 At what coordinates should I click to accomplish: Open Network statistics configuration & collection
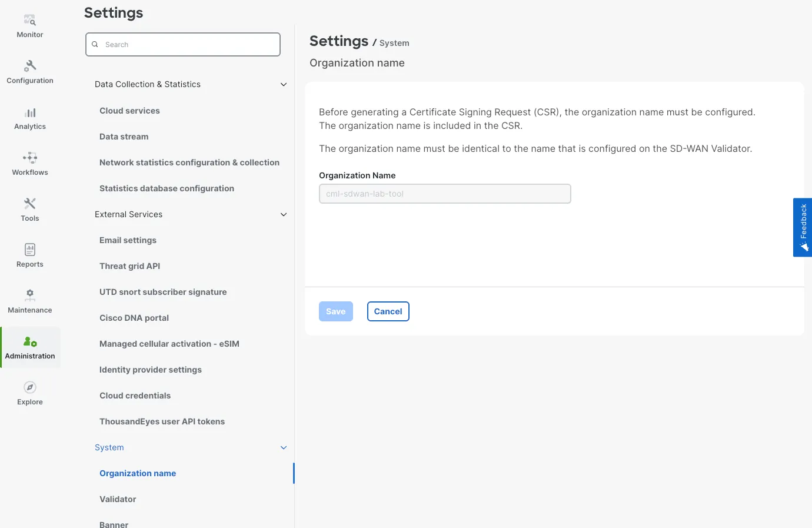(x=189, y=162)
